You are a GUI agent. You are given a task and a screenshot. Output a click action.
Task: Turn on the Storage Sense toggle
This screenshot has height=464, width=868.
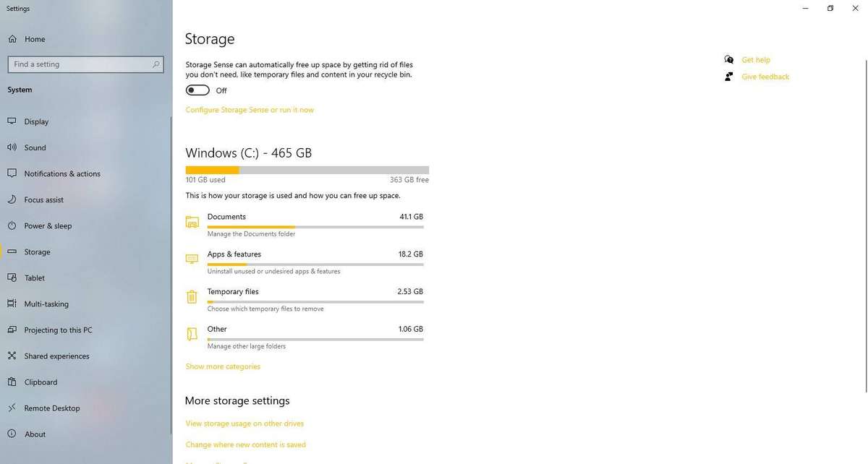point(197,90)
